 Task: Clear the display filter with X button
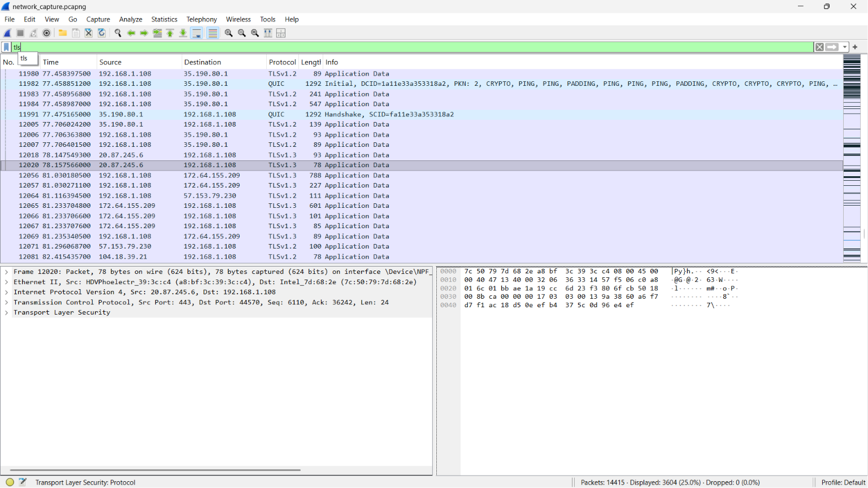(x=819, y=47)
